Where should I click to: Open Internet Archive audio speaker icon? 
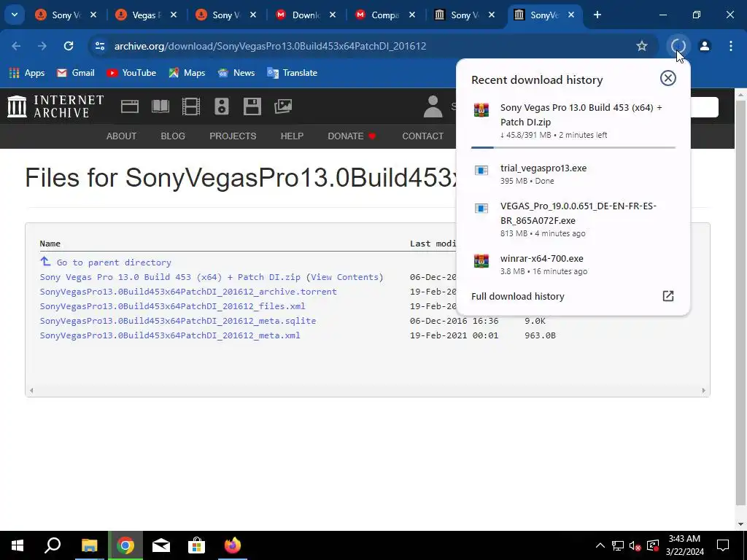click(222, 106)
